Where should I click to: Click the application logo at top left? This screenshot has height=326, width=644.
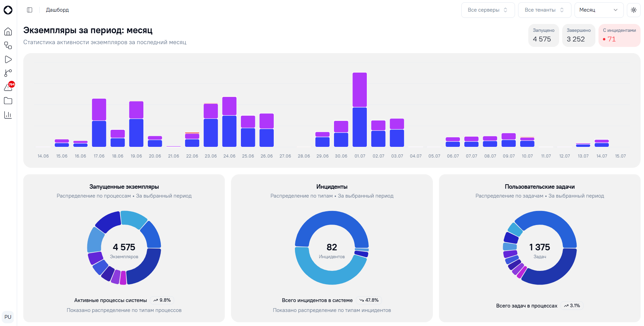coord(8,10)
